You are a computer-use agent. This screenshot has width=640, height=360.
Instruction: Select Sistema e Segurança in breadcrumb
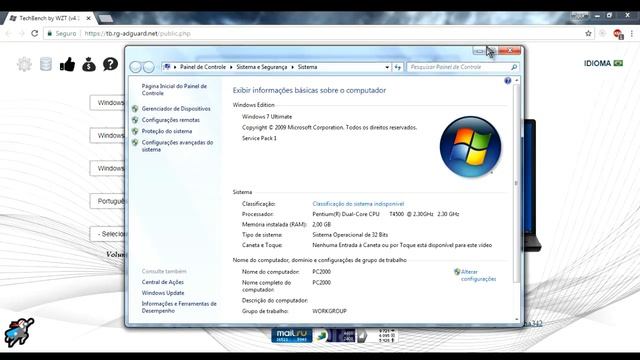click(262, 67)
